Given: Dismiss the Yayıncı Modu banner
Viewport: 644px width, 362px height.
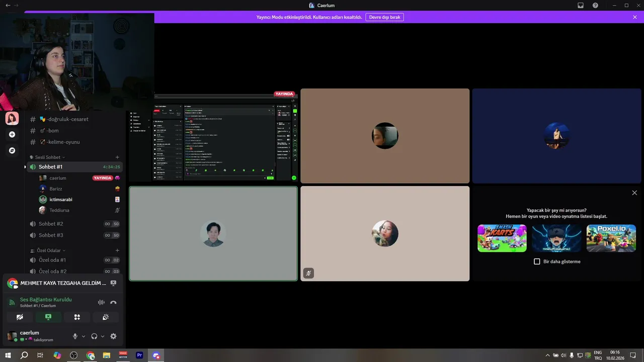Looking at the screenshot, I should (635, 17).
